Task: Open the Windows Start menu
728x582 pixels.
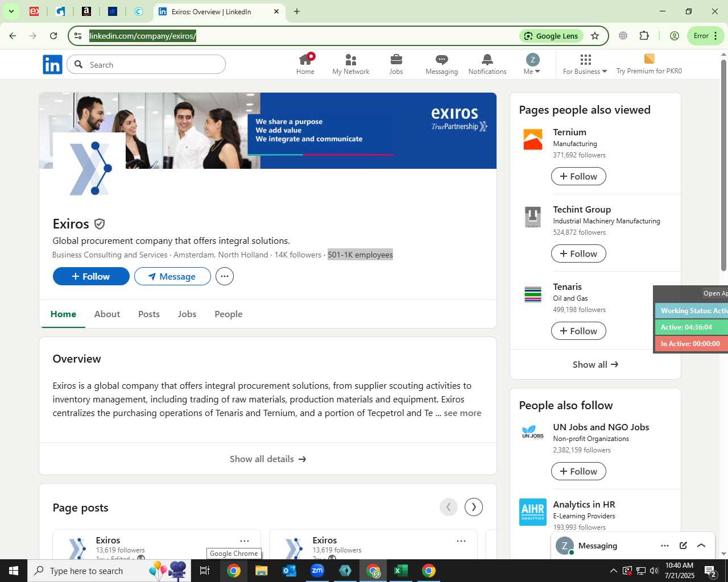Action: coord(14,571)
